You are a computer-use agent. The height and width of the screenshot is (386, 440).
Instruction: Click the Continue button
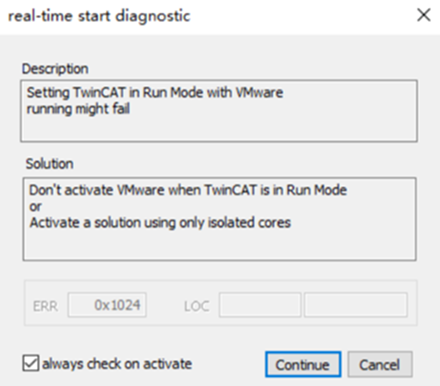coord(303,364)
